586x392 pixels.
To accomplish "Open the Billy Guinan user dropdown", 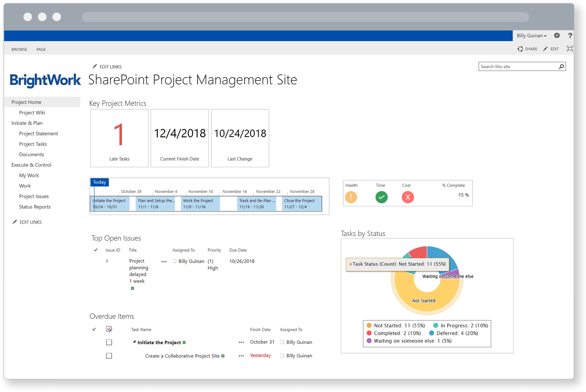I will point(532,36).
